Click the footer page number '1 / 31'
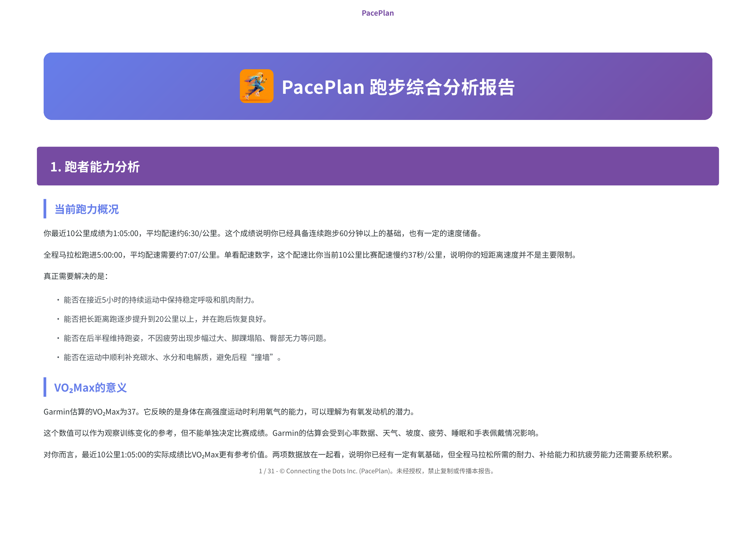This screenshot has height=535, width=756. point(266,471)
